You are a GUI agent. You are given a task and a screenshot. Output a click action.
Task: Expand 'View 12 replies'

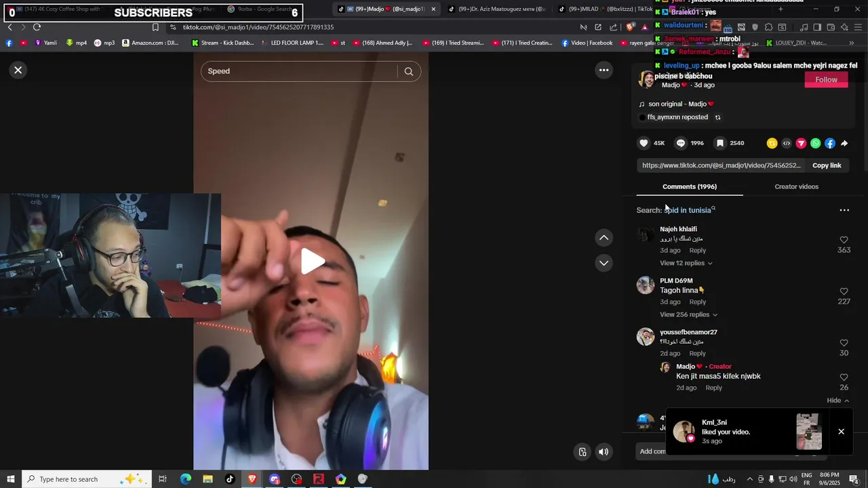click(686, 263)
